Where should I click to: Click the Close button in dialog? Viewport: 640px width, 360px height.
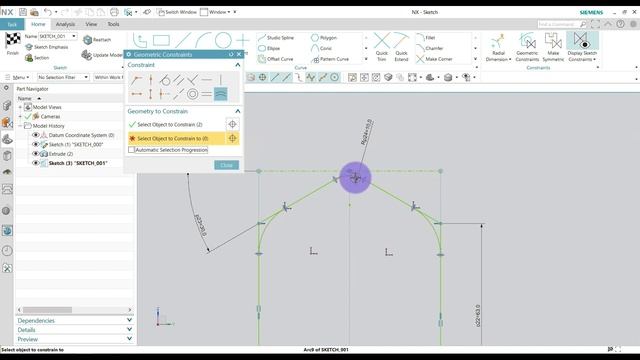click(227, 165)
